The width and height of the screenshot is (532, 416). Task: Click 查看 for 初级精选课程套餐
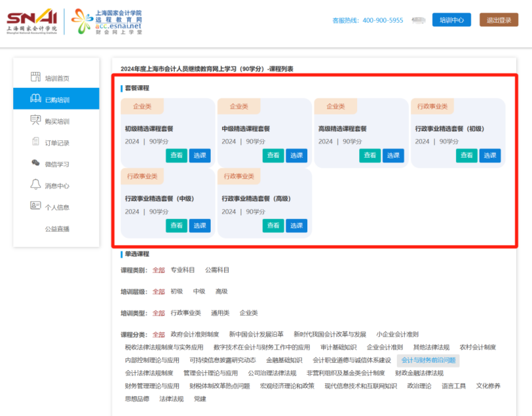pyautogui.click(x=176, y=155)
